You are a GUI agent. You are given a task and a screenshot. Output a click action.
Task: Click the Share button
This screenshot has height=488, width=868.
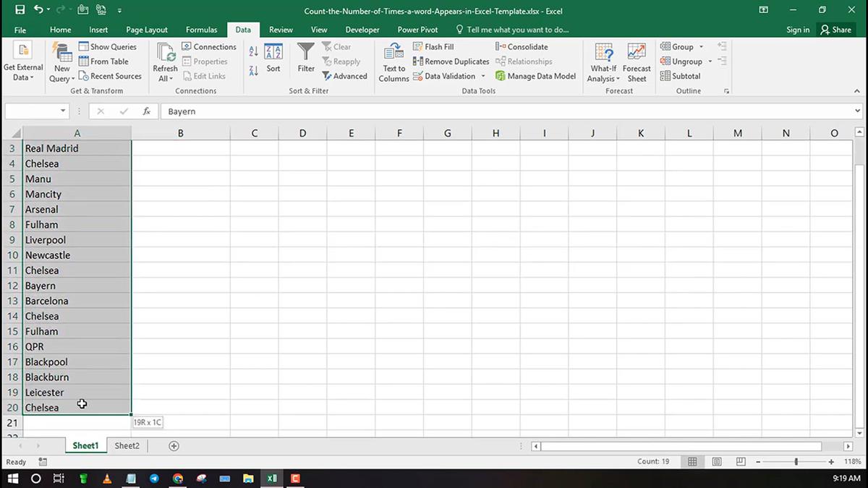pos(836,30)
